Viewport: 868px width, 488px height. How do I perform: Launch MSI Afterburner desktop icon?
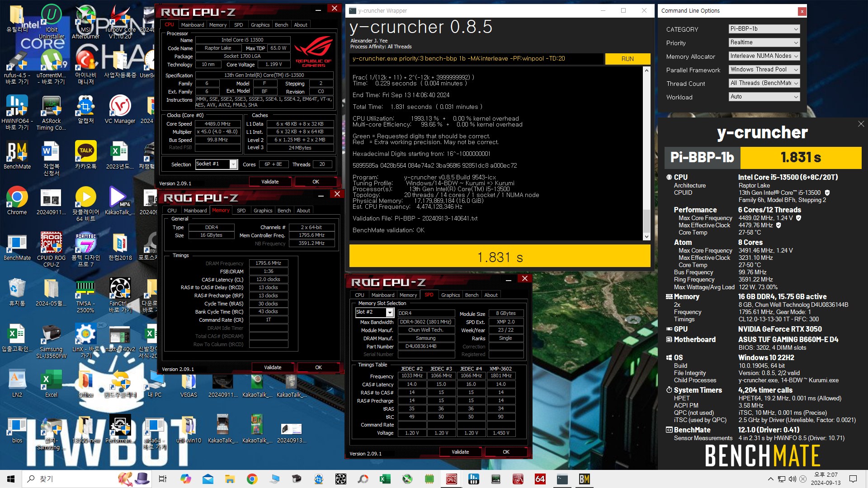[x=85, y=22]
